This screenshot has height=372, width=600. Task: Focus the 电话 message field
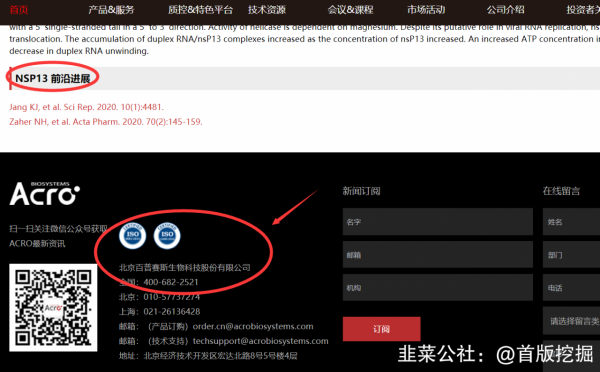click(x=571, y=287)
